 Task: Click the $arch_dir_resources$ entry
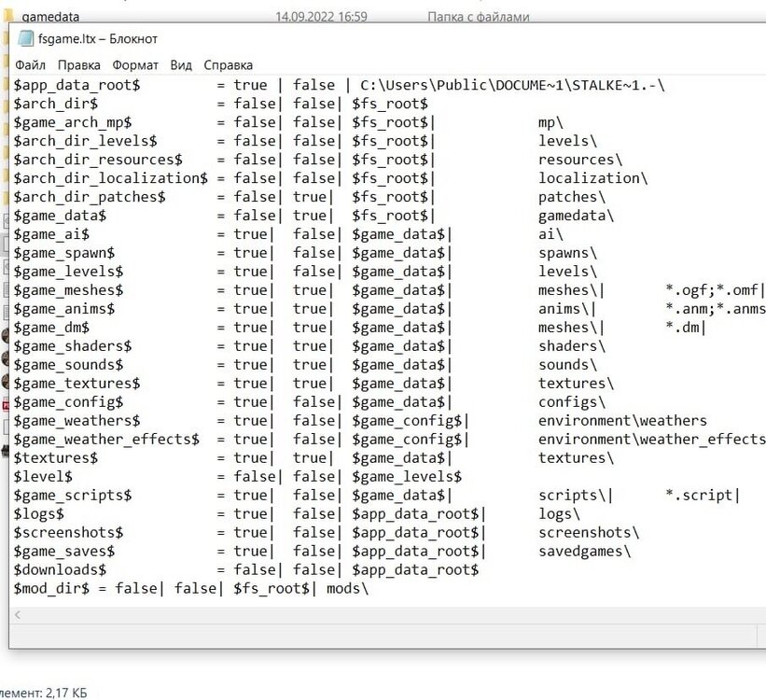pyautogui.click(x=98, y=160)
